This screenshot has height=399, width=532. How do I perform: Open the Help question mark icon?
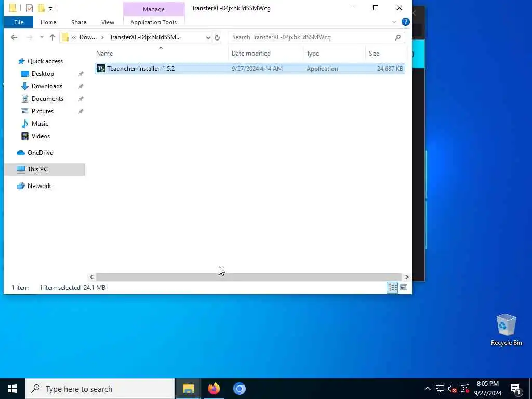pos(405,22)
